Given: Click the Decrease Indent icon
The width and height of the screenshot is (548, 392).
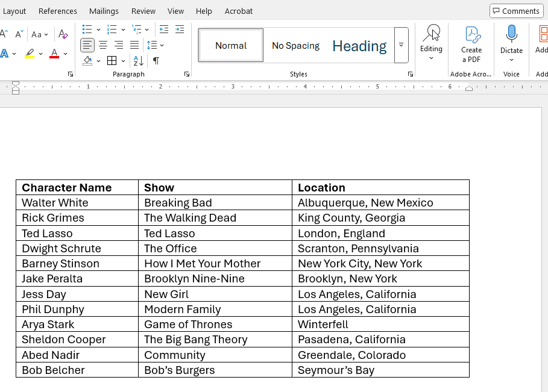Looking at the screenshot, I should tap(164, 30).
